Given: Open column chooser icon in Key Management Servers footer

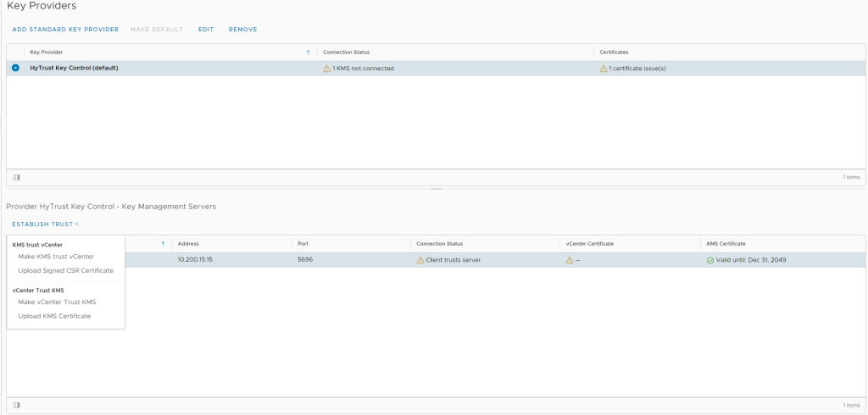Looking at the screenshot, I should click(16, 405).
